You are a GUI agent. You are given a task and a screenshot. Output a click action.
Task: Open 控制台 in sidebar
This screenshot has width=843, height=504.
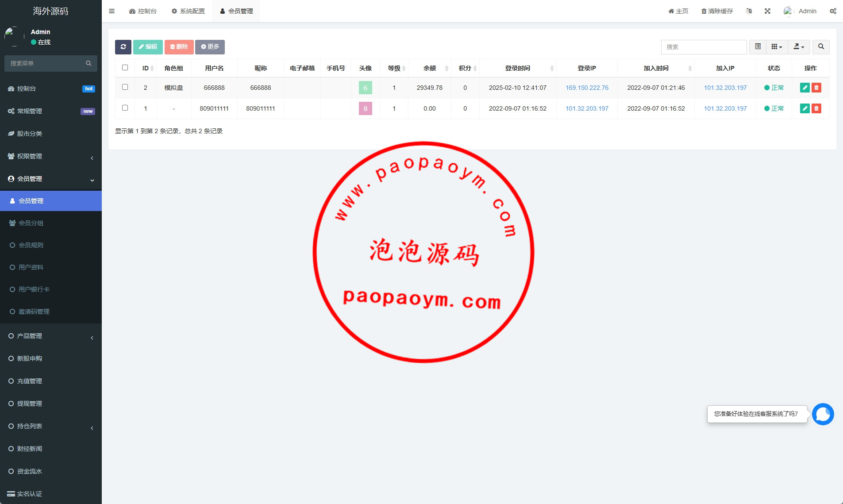(51, 88)
